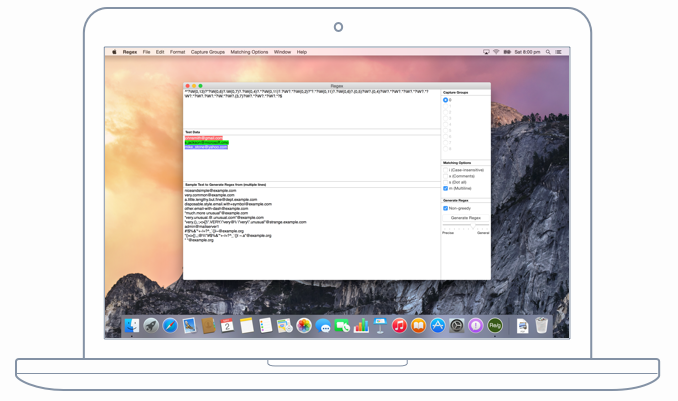Click the Precise-General slider
Viewport: 678px width, 401px height.
click(465, 225)
